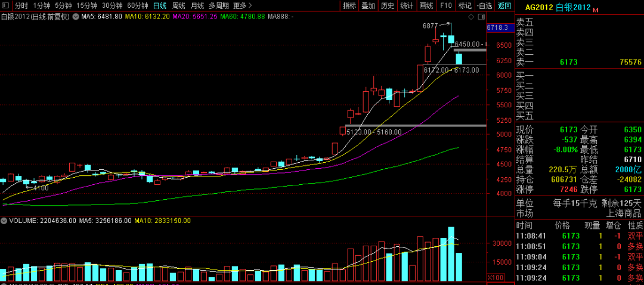Open the MA indicator dropdown arrow
The width and height of the screenshot is (644, 285).
76,17
